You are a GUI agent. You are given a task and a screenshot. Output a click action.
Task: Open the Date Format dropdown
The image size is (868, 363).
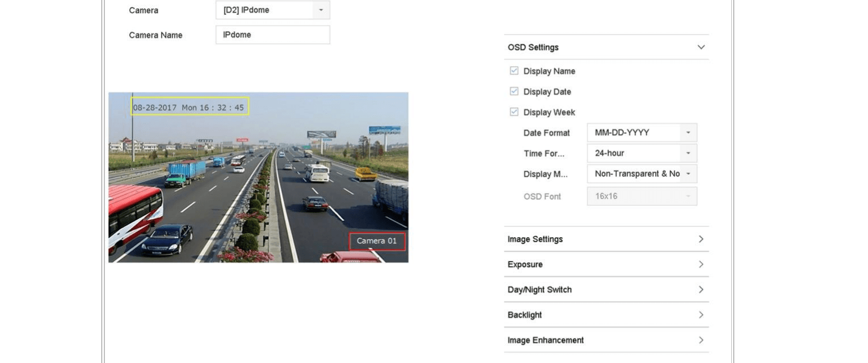click(642, 133)
